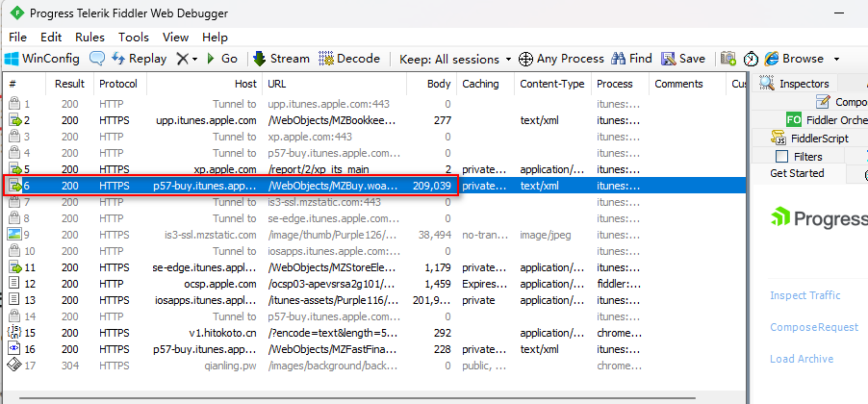Screen dimensions: 868x404
Task: Open the View menu
Action: pyautogui.click(x=175, y=38)
